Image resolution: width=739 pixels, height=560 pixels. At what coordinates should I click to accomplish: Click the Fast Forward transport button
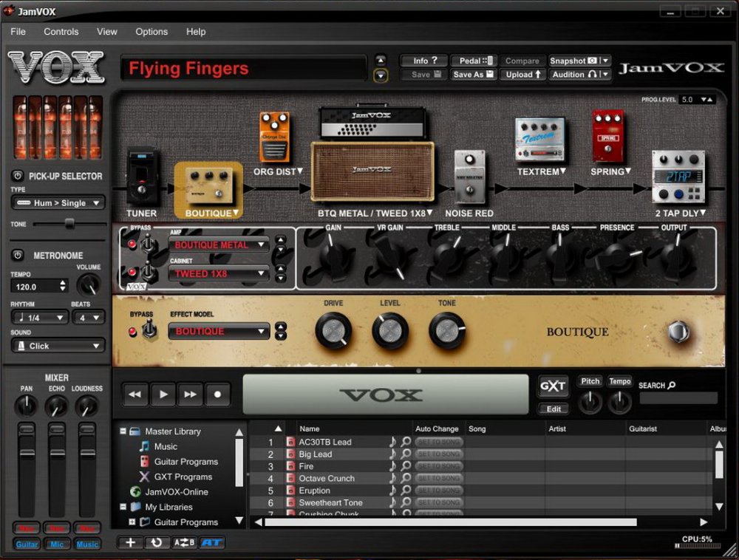pyautogui.click(x=191, y=395)
